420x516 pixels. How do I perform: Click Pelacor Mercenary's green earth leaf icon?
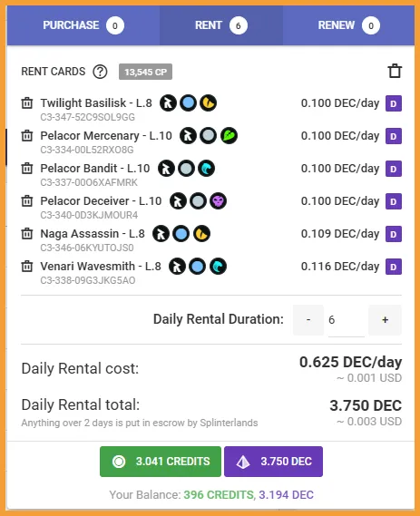point(229,136)
